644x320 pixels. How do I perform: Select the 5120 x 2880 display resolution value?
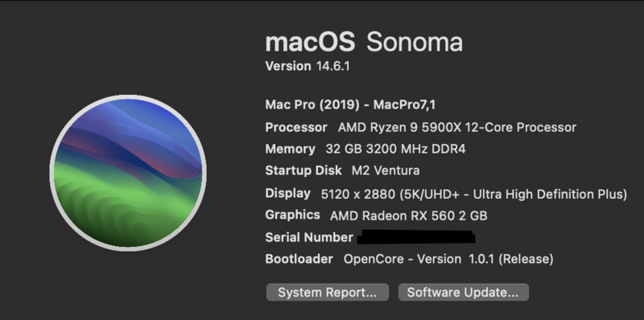474,194
